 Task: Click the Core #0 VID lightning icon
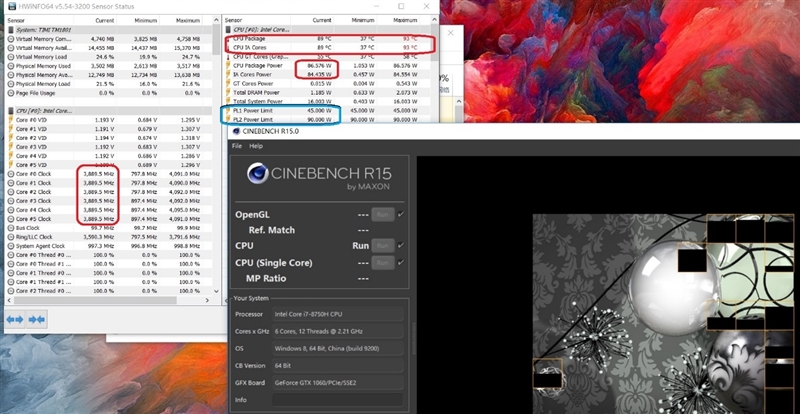pyautogui.click(x=10, y=119)
